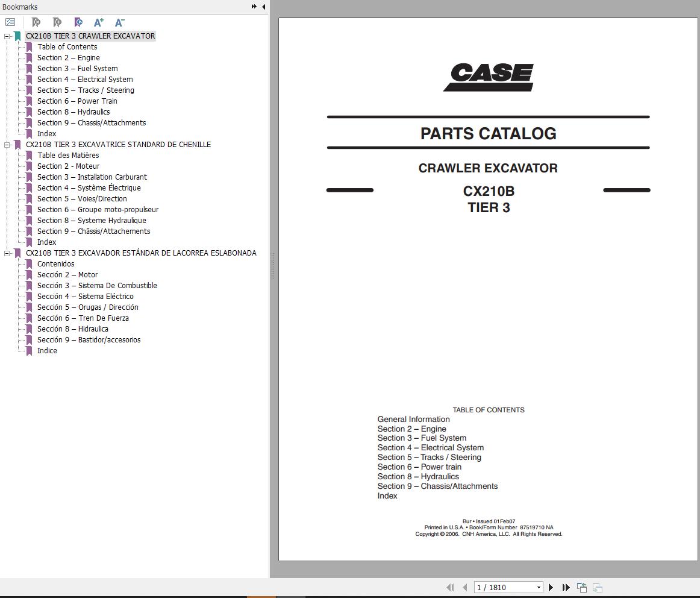Click 'General Information' on the catalog page

[413, 420]
